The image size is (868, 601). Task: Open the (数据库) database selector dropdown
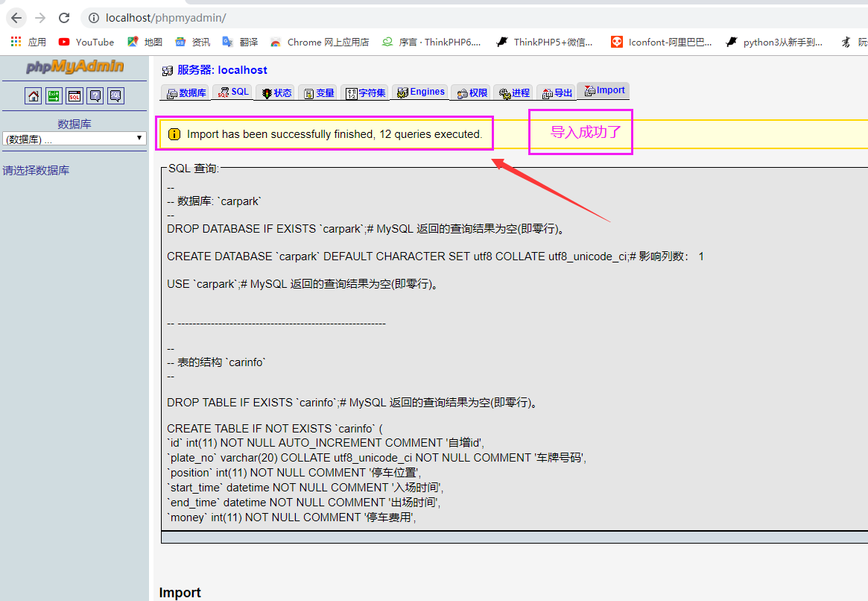75,137
